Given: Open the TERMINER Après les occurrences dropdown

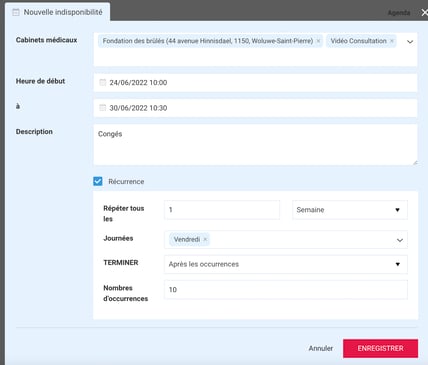Looking at the screenshot, I should [x=286, y=264].
